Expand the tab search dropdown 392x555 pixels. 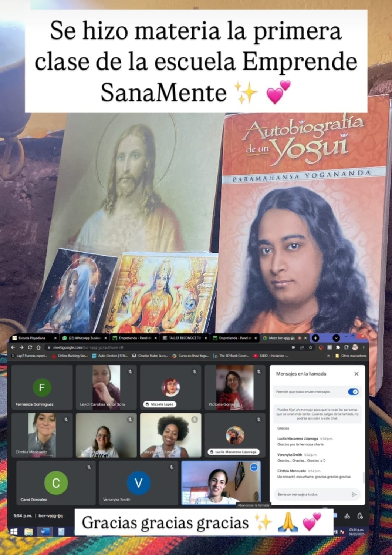coord(336,338)
